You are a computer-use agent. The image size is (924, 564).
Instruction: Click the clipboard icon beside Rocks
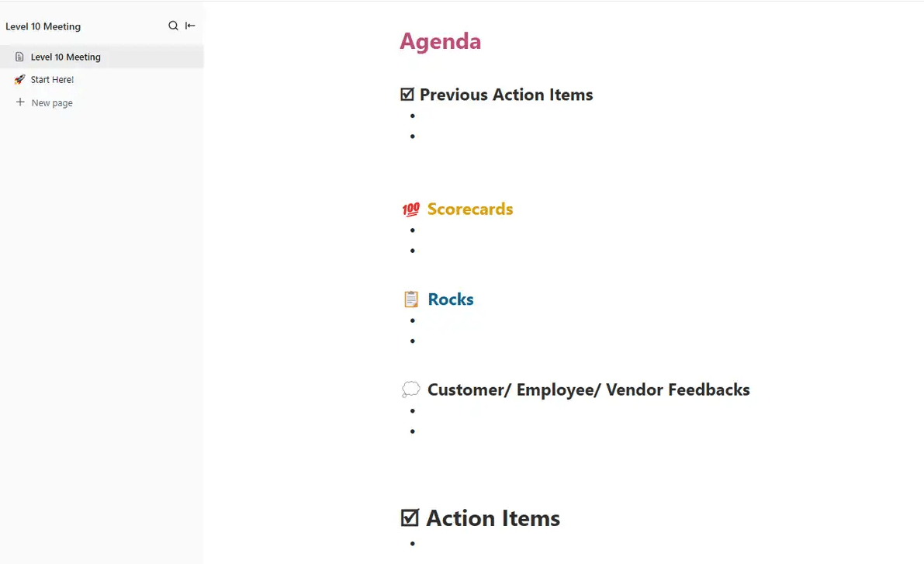410,299
